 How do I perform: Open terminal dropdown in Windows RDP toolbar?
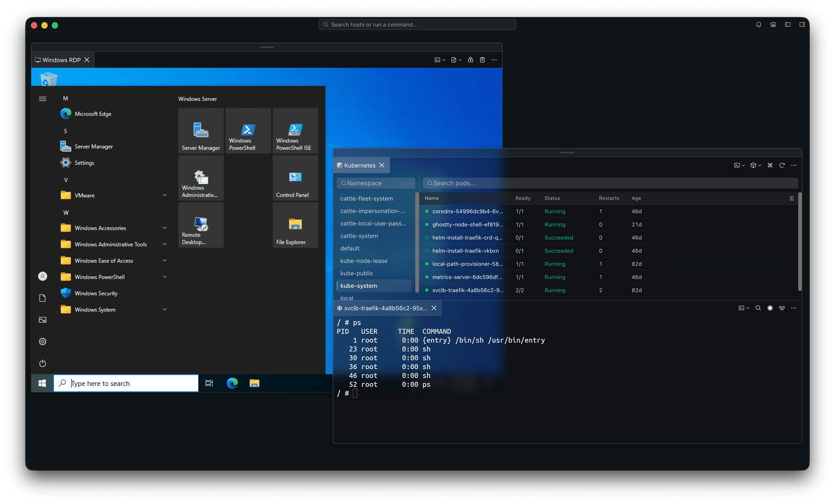coord(440,60)
